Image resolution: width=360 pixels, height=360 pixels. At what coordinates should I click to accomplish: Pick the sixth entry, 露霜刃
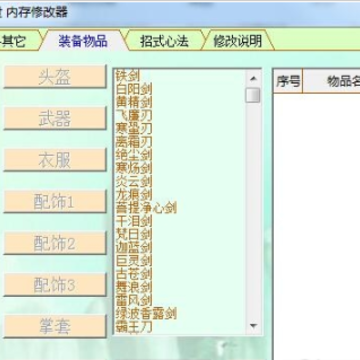(134, 142)
